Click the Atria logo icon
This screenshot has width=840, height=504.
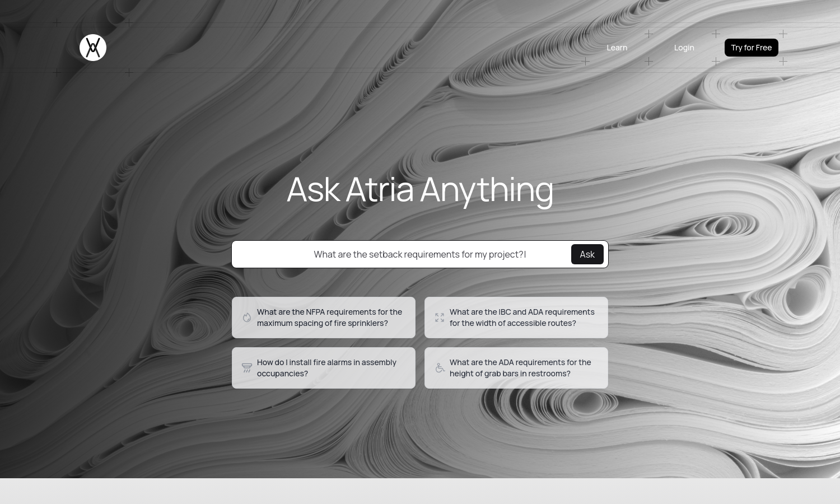coord(93,48)
